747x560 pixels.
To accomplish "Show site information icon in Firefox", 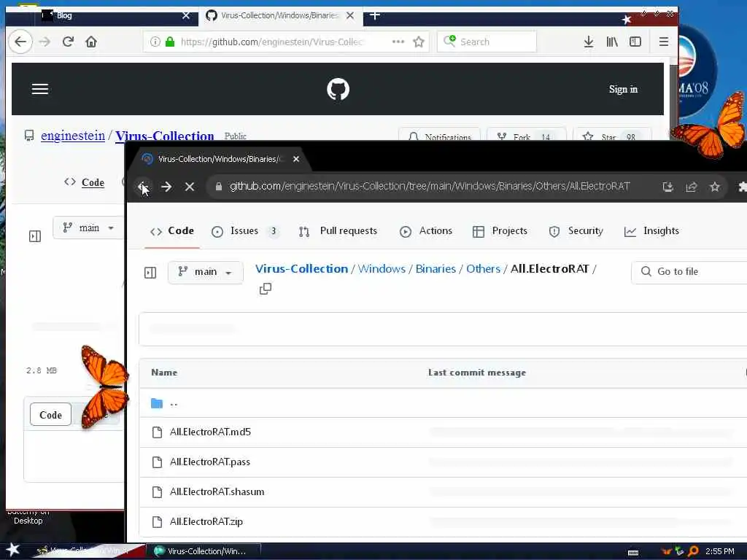I will tap(155, 42).
